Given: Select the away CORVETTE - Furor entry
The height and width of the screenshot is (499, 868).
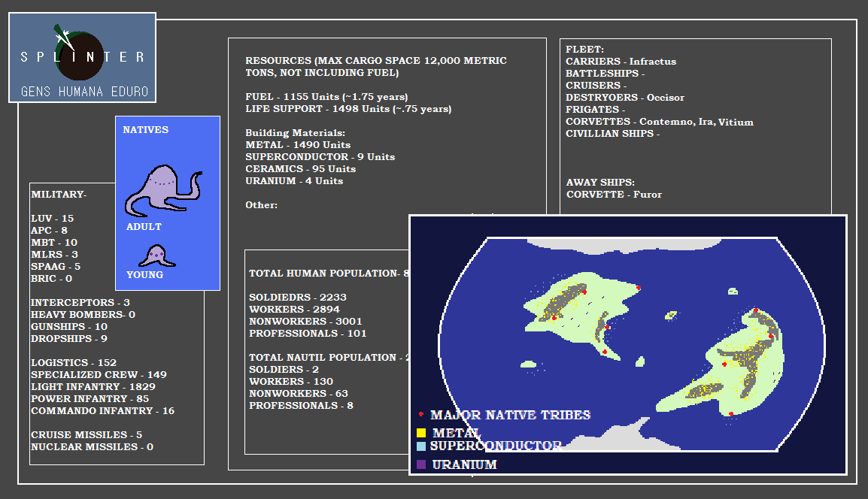Looking at the screenshot, I should [x=614, y=195].
